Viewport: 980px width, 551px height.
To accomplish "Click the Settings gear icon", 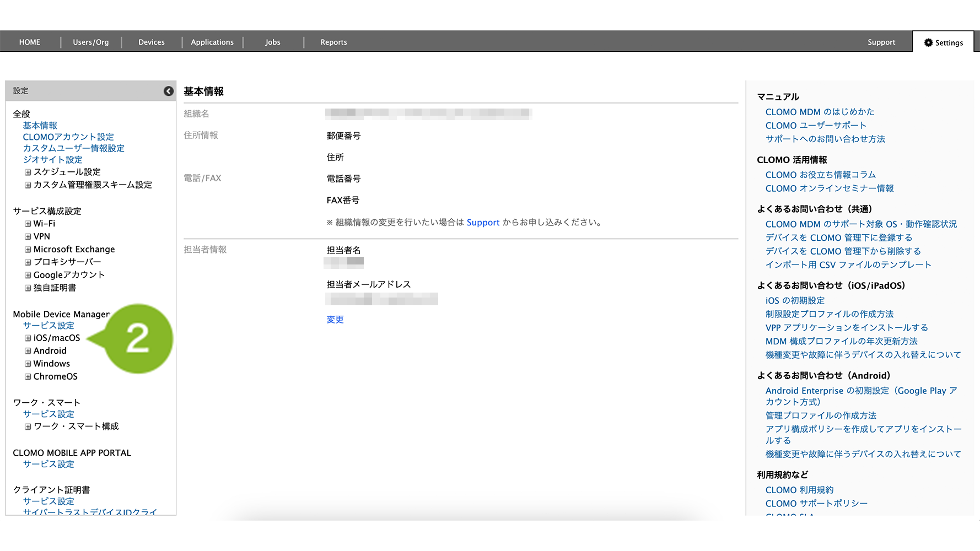I will (928, 42).
